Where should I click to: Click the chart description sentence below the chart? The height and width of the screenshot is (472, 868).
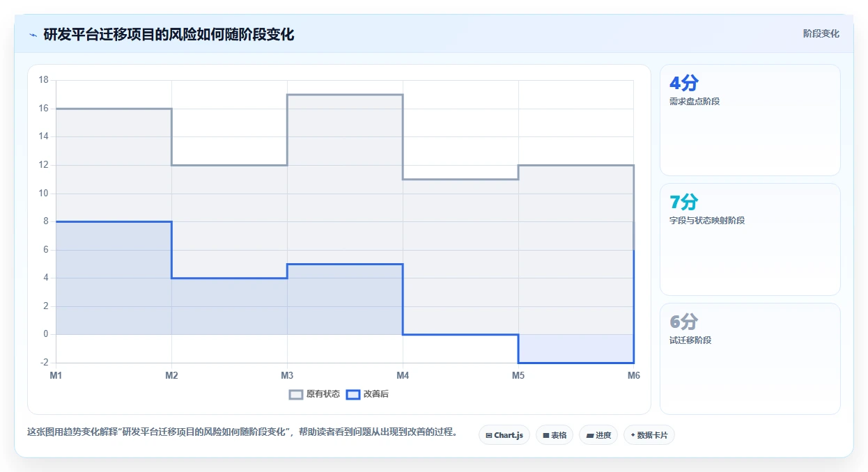pyautogui.click(x=242, y=432)
